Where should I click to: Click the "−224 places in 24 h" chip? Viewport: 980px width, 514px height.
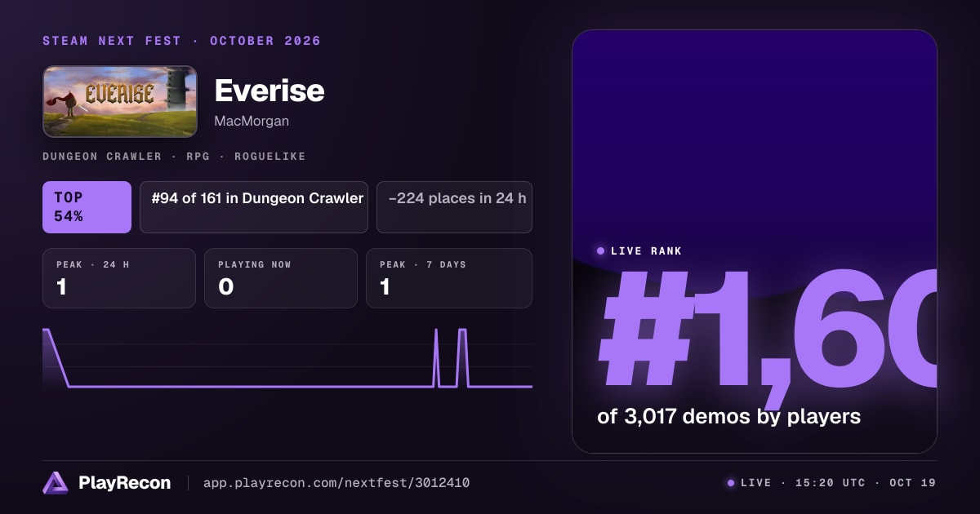click(x=454, y=207)
